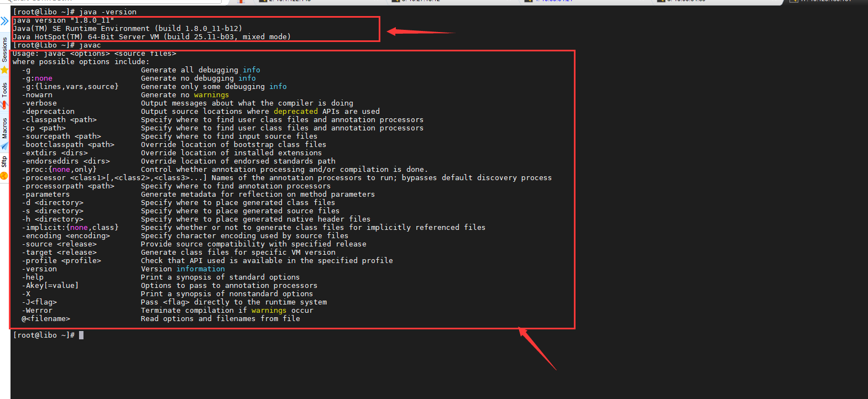Click the '-deprecation' option
The height and width of the screenshot is (399, 868).
click(48, 112)
